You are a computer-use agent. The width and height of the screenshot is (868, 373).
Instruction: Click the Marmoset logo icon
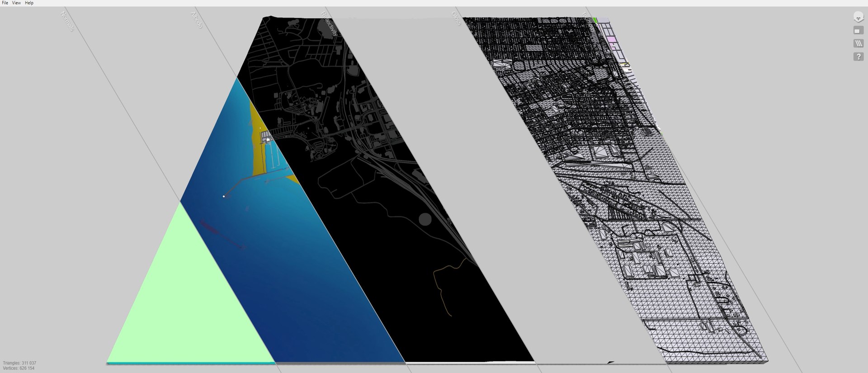click(858, 17)
